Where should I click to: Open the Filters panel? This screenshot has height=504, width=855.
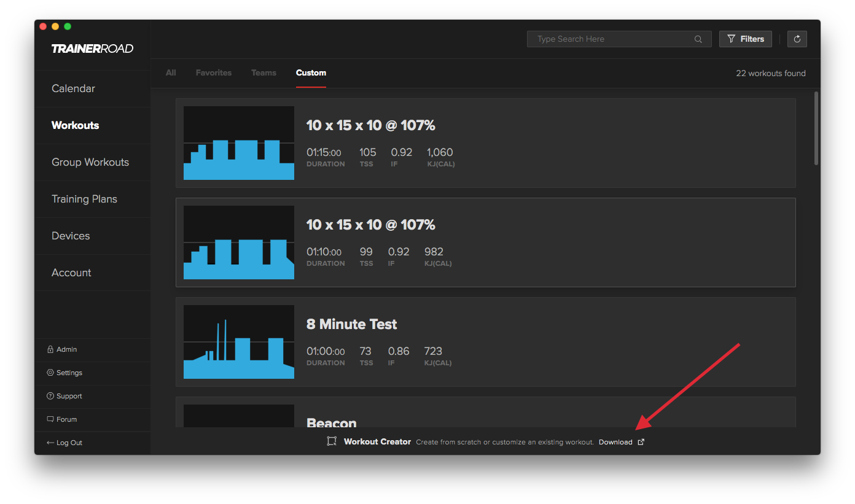tap(746, 39)
